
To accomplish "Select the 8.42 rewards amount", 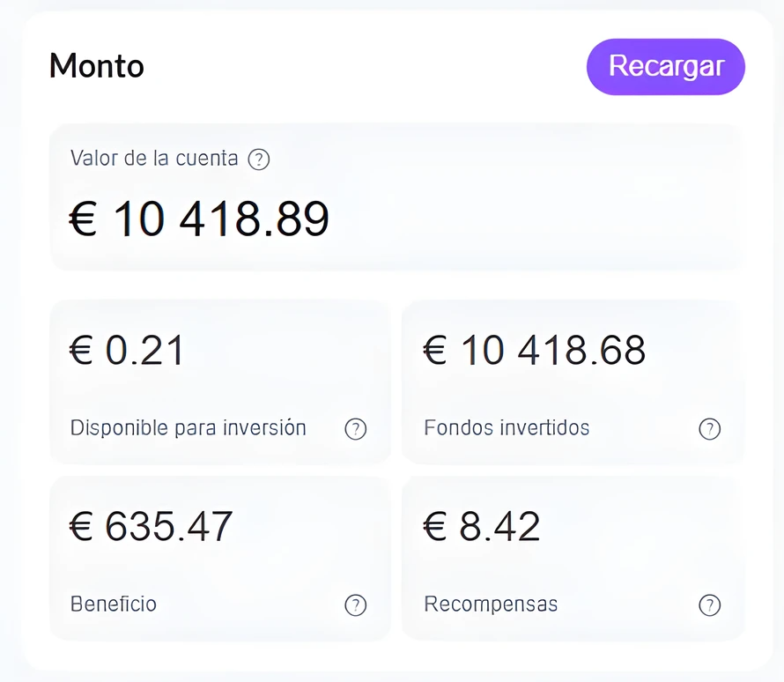I will 499,527.
